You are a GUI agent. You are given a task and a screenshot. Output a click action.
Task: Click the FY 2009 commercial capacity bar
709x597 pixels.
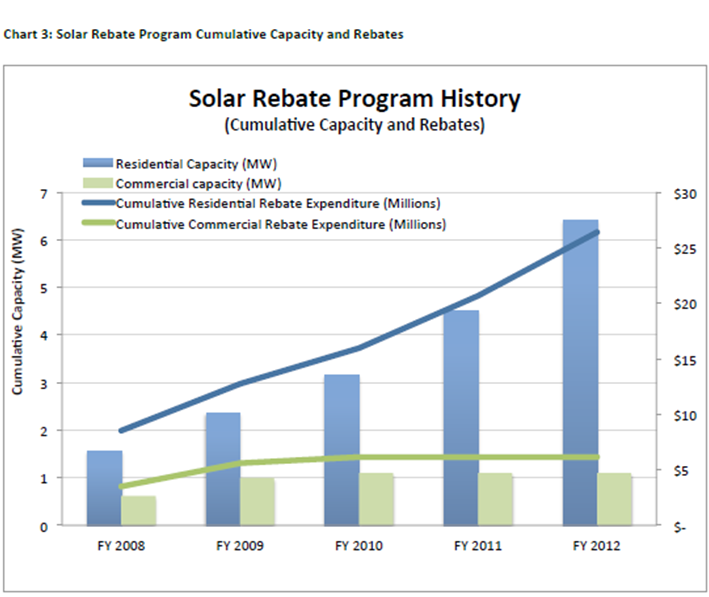(258, 502)
